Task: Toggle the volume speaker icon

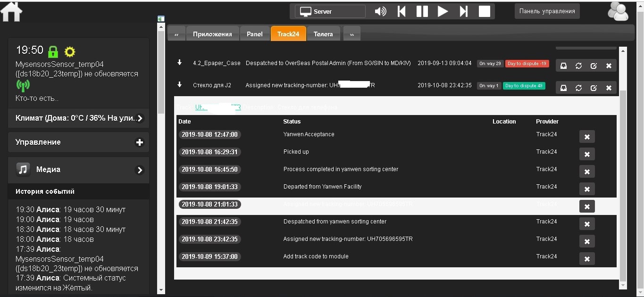Action: [380, 11]
